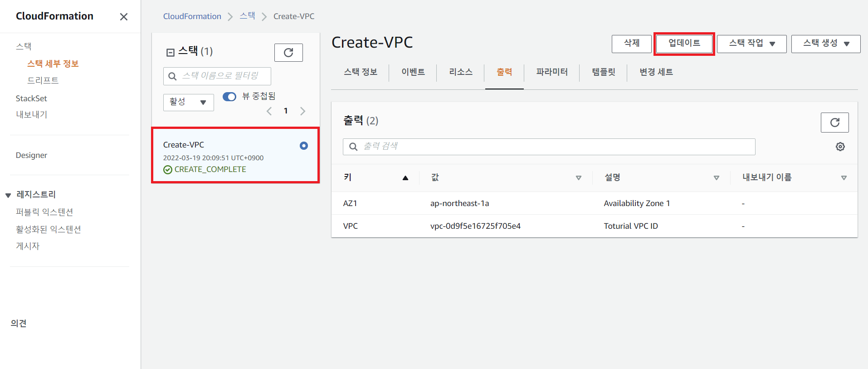Click the CREATE_COMPLETE status text

coord(210,169)
